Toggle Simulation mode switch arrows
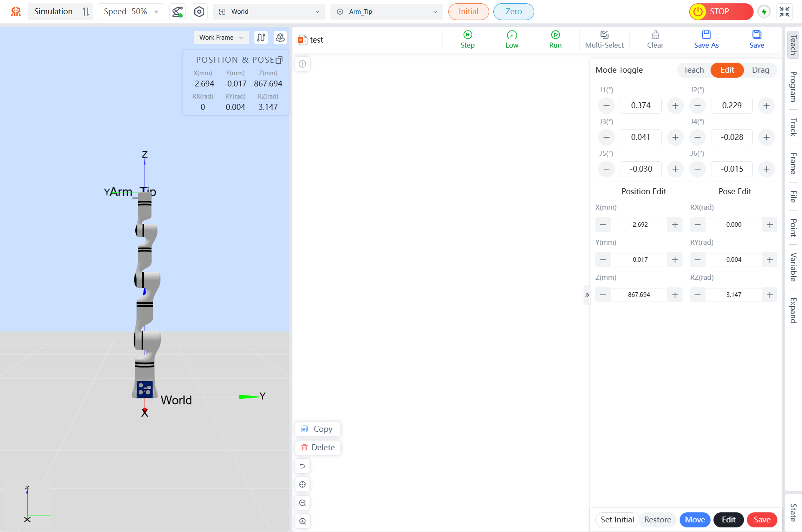This screenshot has width=802, height=532. pyautogui.click(x=86, y=12)
